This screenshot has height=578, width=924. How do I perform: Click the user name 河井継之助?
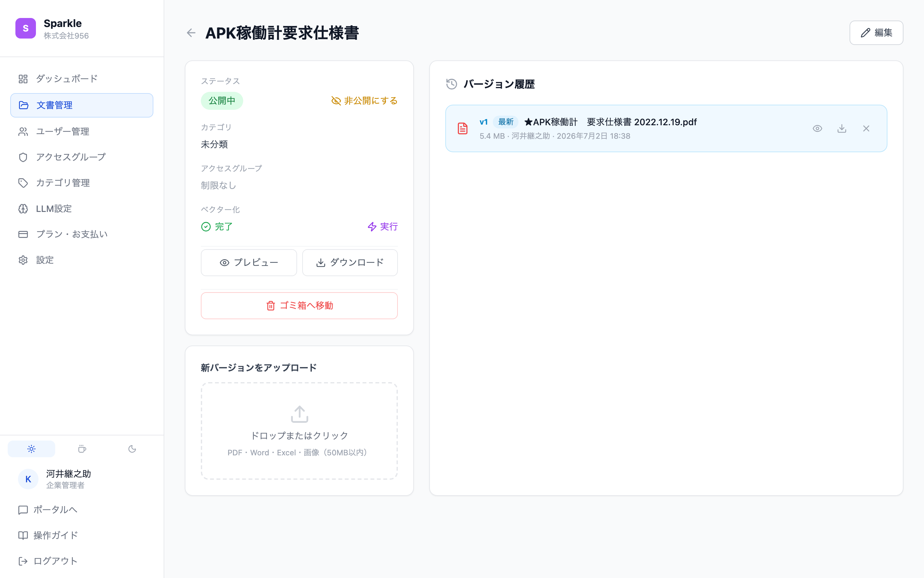(x=68, y=474)
